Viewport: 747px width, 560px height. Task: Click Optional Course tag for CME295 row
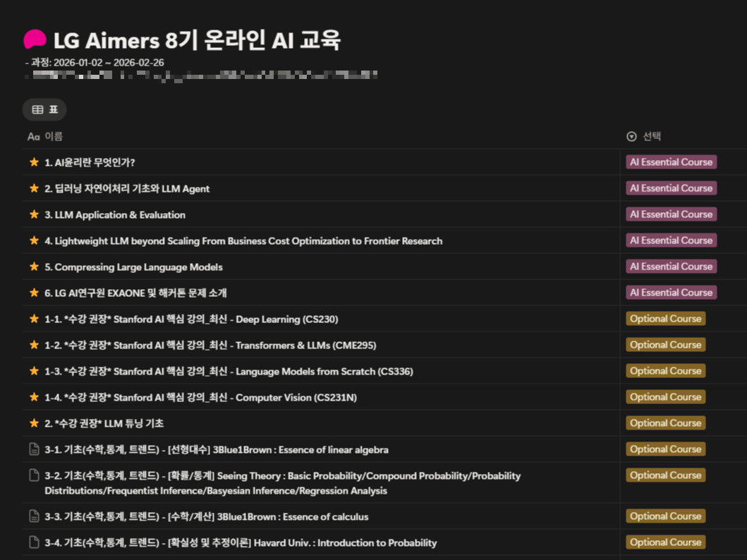(666, 345)
